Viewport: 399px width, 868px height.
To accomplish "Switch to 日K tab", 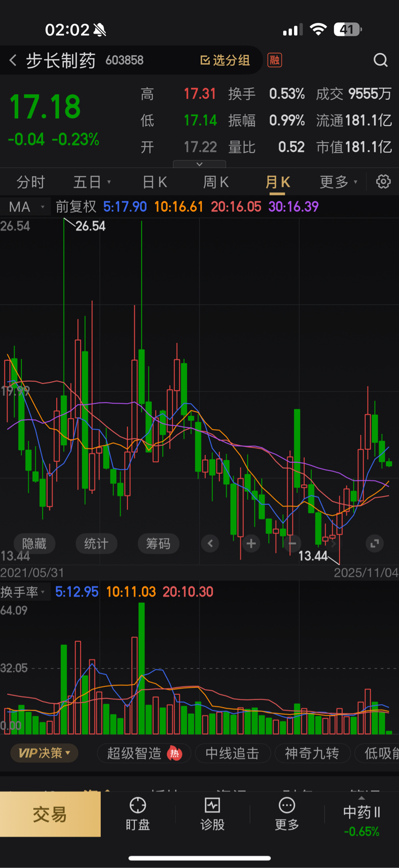I will pos(154,182).
